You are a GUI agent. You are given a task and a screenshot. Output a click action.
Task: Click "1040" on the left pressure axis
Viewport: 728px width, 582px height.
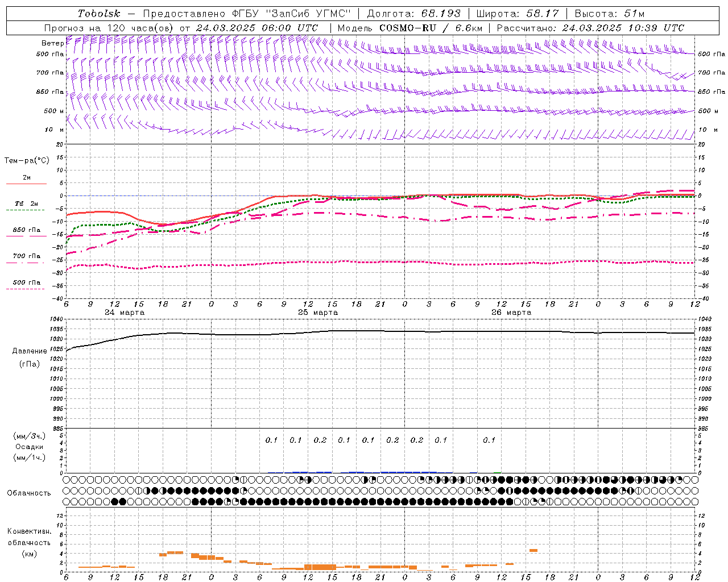[57, 319]
